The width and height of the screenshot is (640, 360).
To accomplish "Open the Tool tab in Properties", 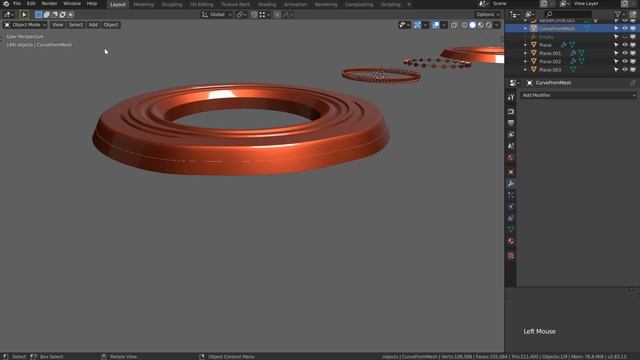I will point(511,97).
